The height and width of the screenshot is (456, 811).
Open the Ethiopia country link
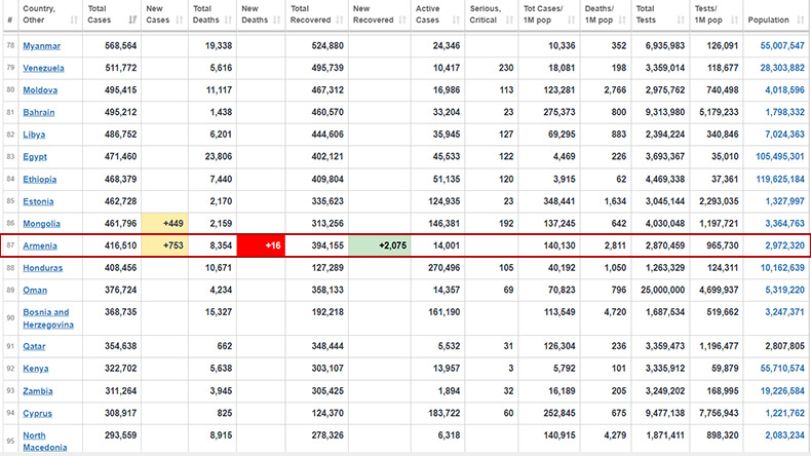(39, 180)
